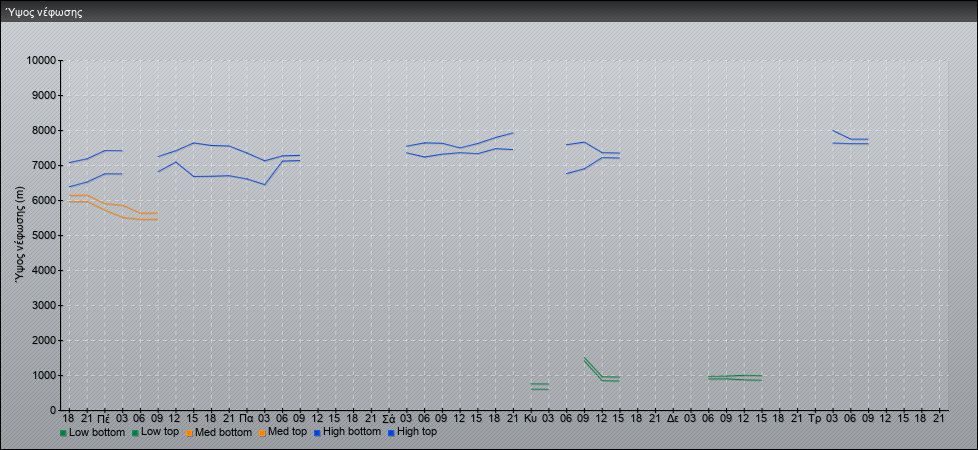Click the Πέ day label on x-axis
The height and width of the screenshot is (450, 978).
pos(103,417)
